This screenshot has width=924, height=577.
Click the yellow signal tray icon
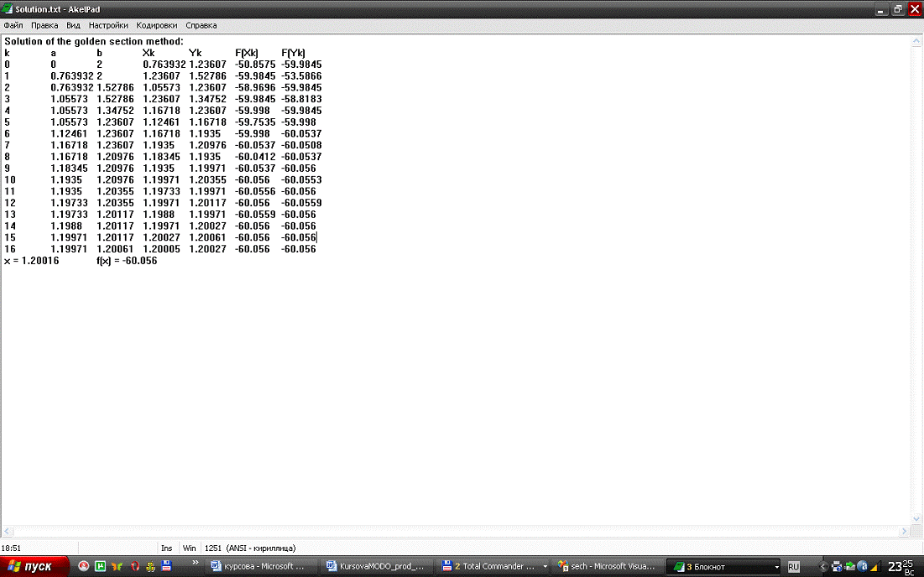(874, 567)
